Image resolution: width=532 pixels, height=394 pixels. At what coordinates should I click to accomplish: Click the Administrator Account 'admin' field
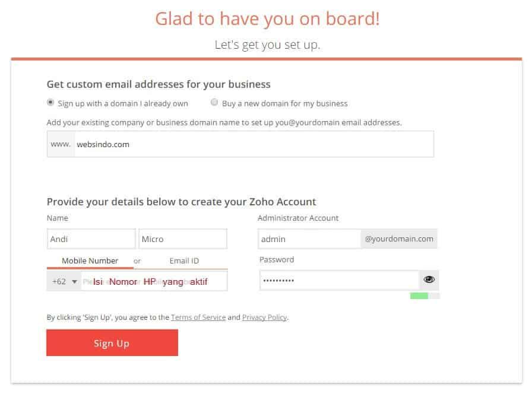coord(309,239)
